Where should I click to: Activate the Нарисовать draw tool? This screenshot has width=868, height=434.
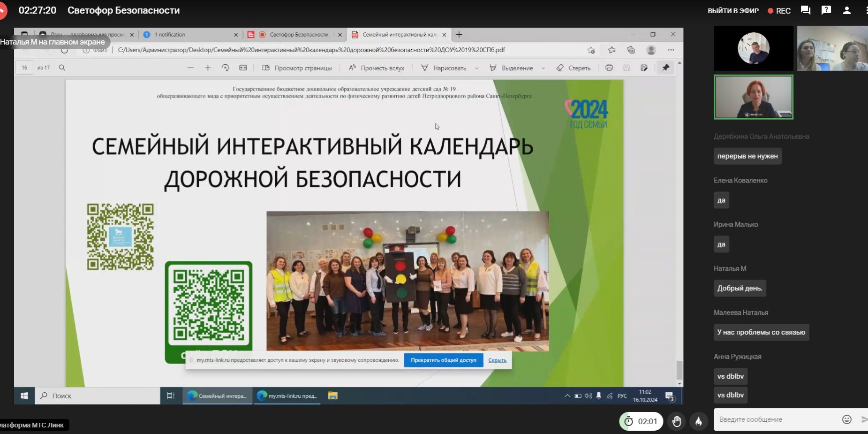pos(444,68)
